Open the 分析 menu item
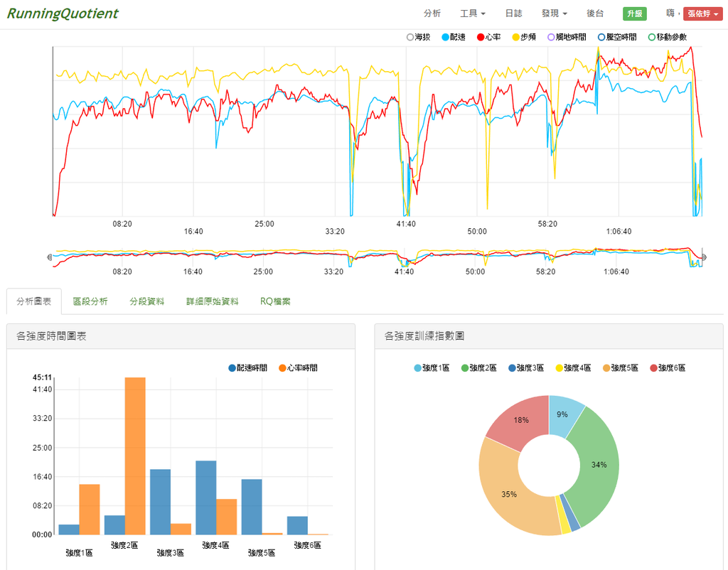 tap(432, 14)
